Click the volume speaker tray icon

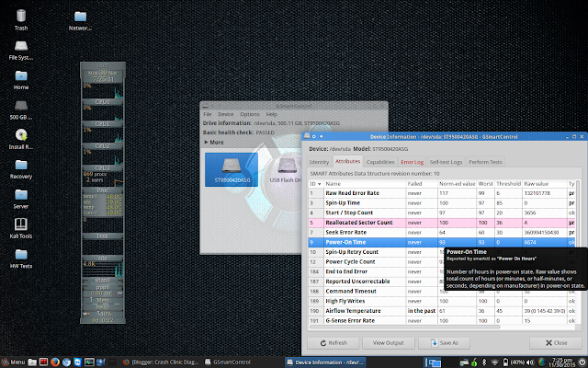coord(530,362)
